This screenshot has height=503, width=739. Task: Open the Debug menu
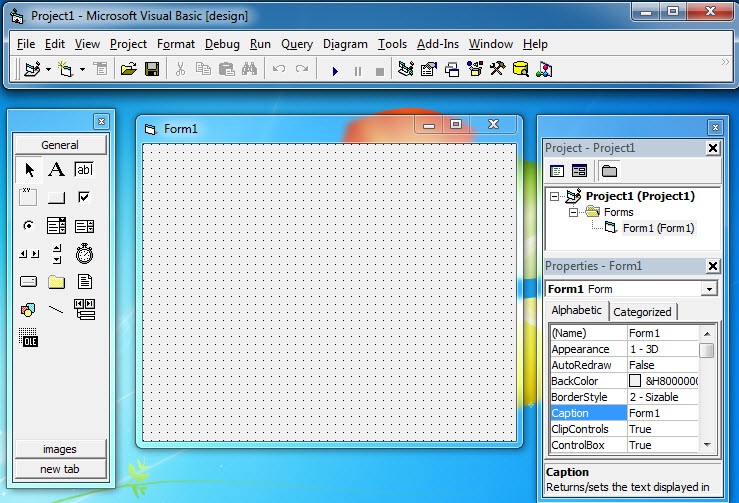[222, 44]
